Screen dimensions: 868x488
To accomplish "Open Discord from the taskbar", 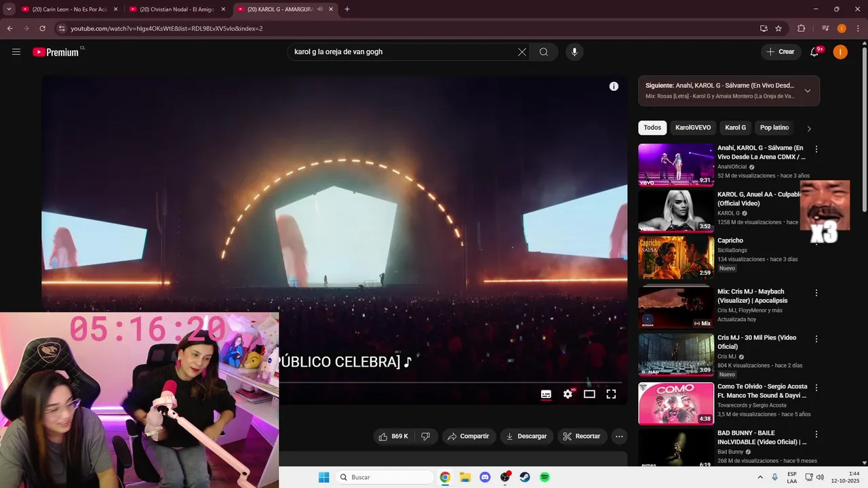I will (485, 477).
